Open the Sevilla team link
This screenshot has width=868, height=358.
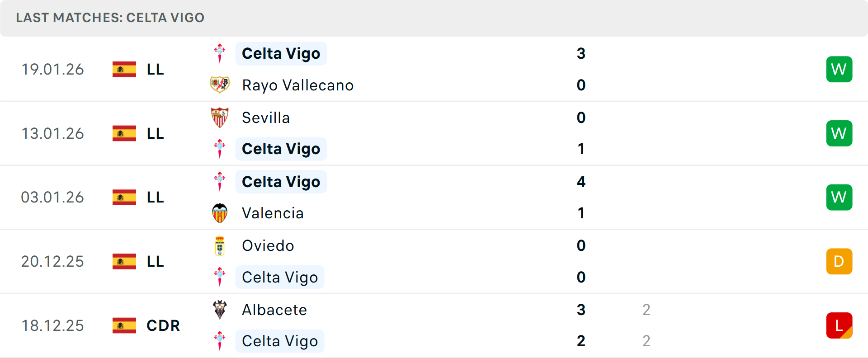coord(266,118)
